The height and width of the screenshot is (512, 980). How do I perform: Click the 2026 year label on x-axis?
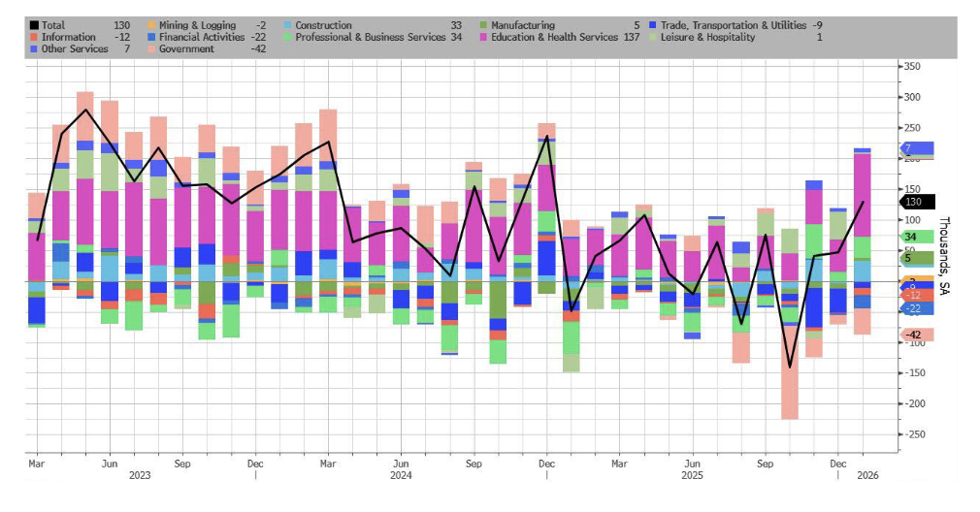pyautogui.click(x=867, y=475)
